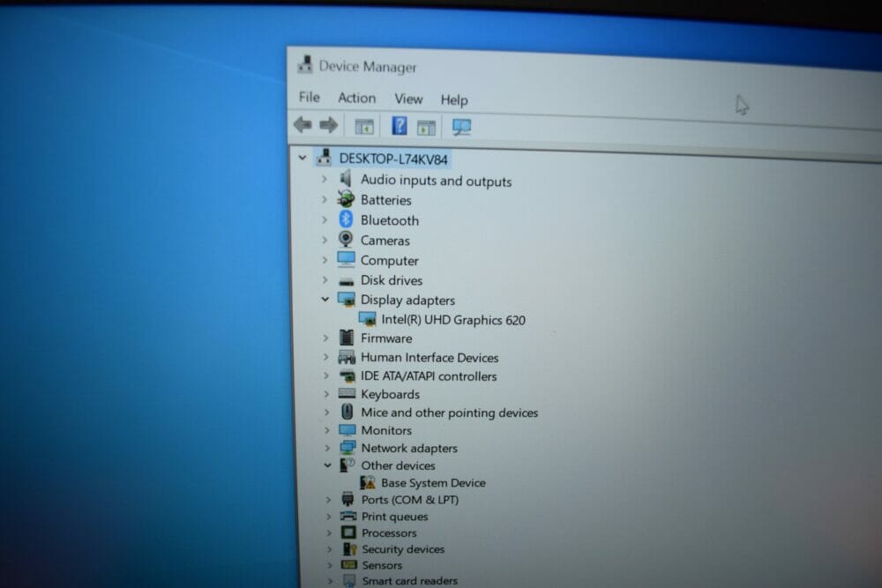Expand the Processors category arrow
This screenshot has width=882, height=588.
coord(328,532)
